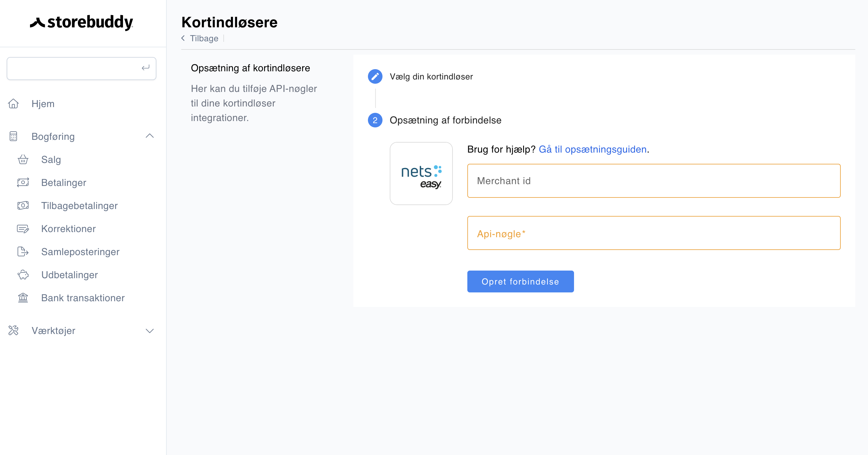The height and width of the screenshot is (455, 868).
Task: Click the Bank transaktioner building icon
Action: click(x=23, y=298)
